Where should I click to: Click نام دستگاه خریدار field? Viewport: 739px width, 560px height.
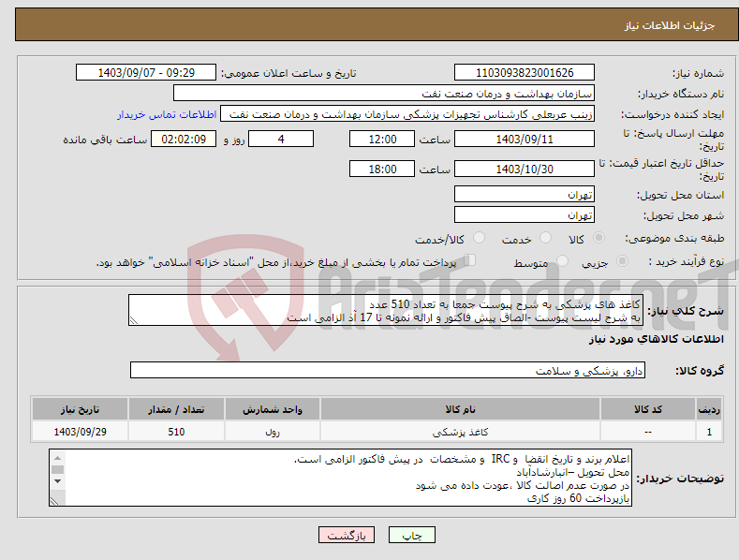384,94
